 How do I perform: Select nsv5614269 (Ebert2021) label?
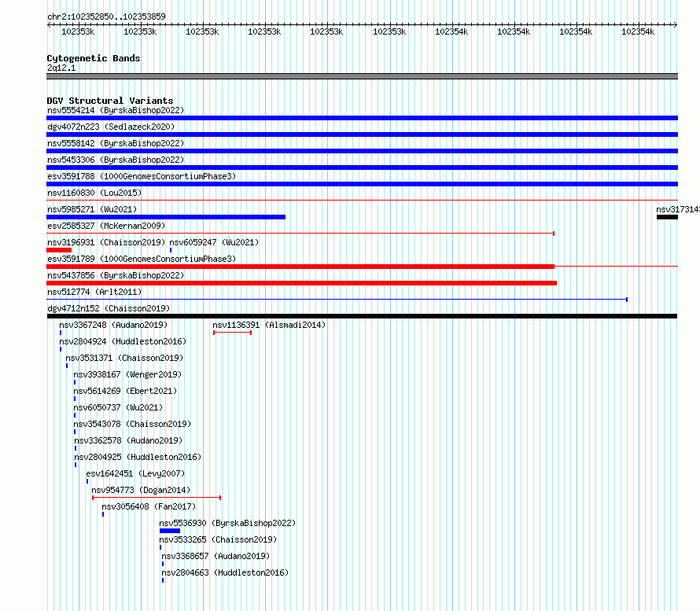pyautogui.click(x=125, y=391)
